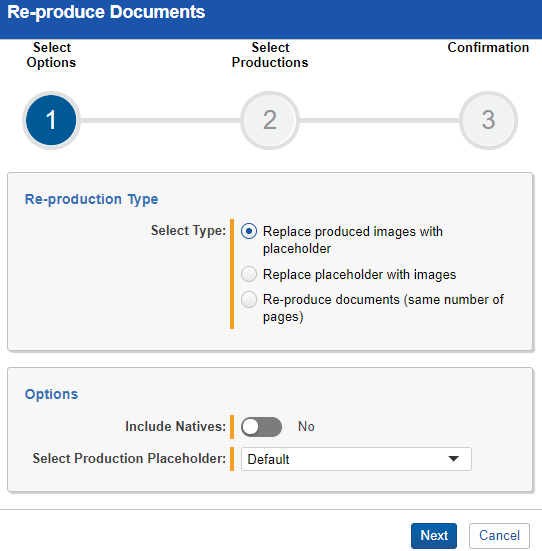Click the 'Include Natives:' label
This screenshot has width=542, height=551.
click(x=176, y=427)
